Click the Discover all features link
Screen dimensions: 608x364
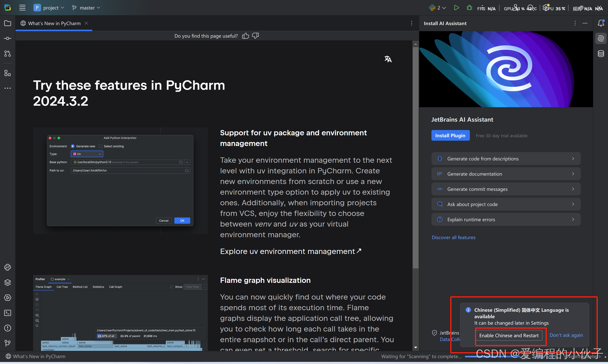coord(453,237)
